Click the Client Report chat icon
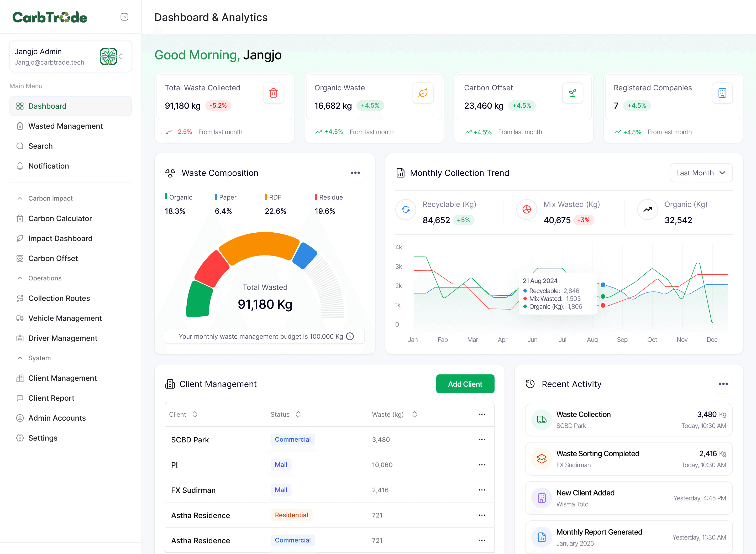 [20, 398]
